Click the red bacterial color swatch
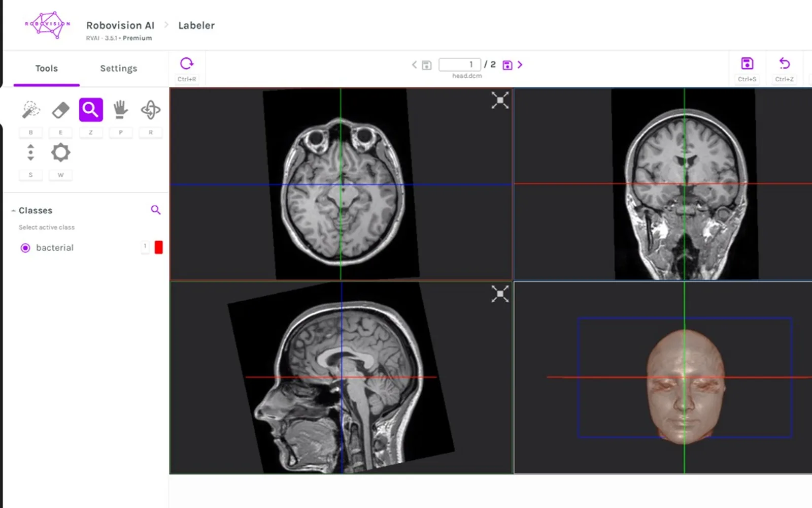 (159, 247)
